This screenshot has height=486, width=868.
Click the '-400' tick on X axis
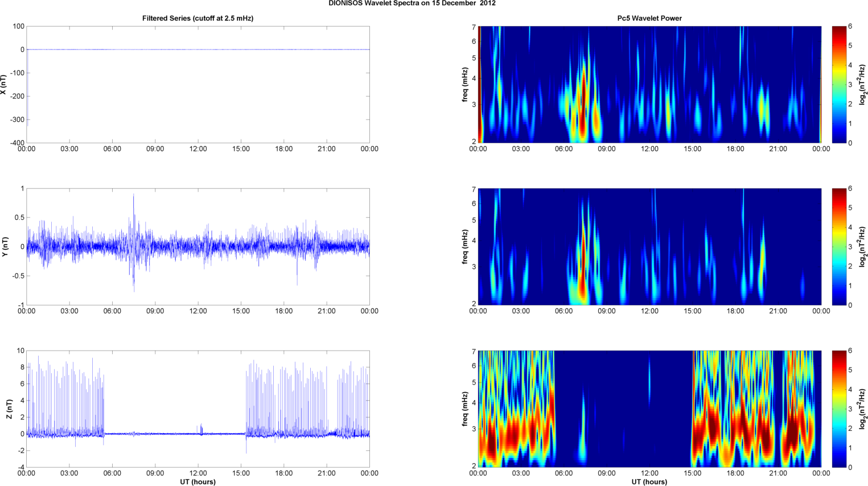point(17,143)
